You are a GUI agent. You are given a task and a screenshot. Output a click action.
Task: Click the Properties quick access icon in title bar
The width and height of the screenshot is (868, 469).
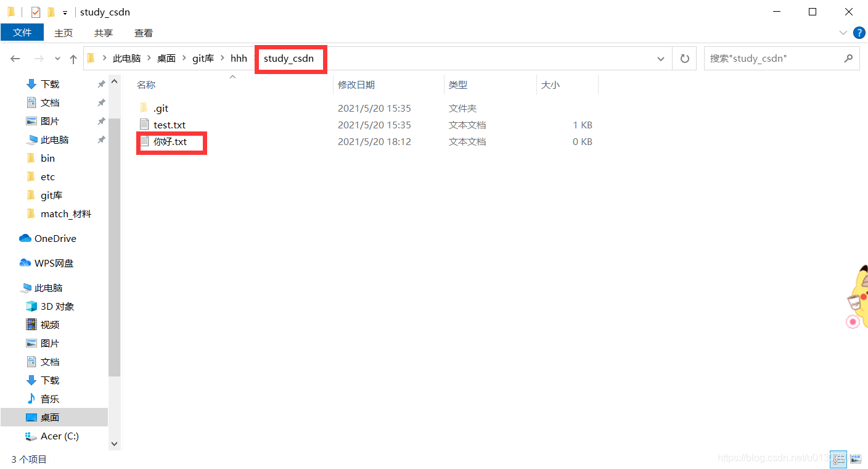pos(36,12)
